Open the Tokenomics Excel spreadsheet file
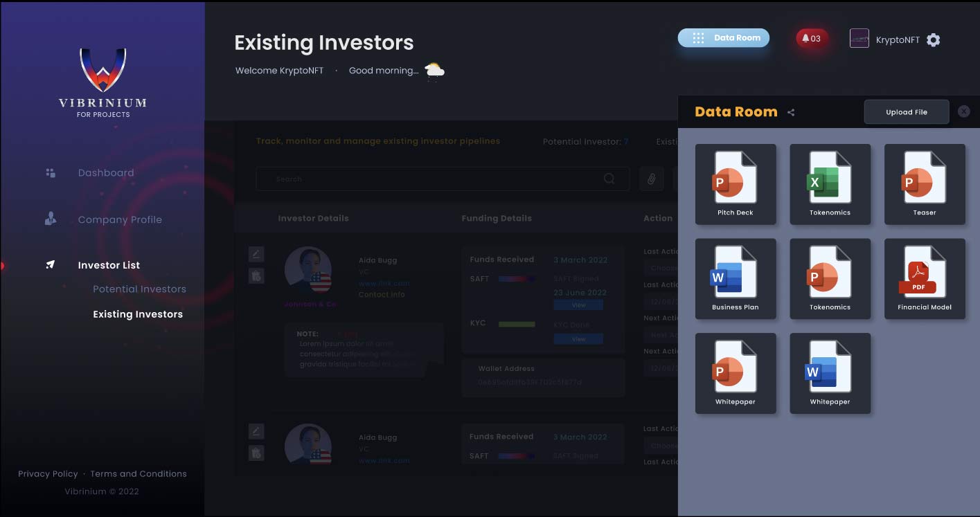Screen dimensions: 980x517 click(830, 184)
